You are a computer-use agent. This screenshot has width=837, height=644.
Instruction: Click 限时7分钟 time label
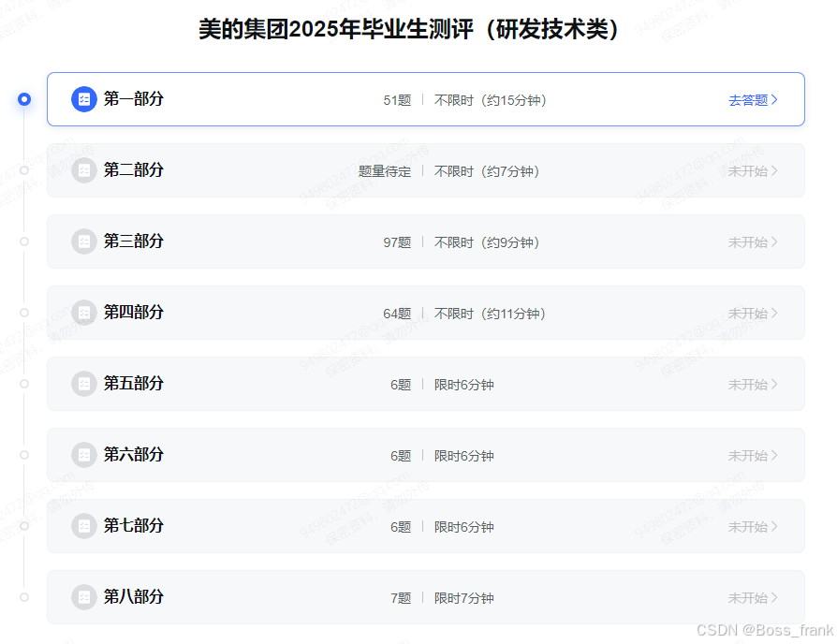pyautogui.click(x=463, y=598)
